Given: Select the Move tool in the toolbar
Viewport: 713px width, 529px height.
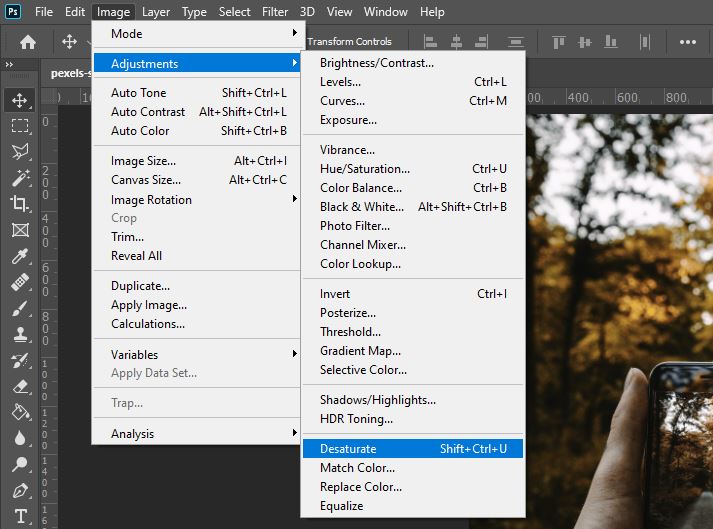Looking at the screenshot, I should point(20,100).
